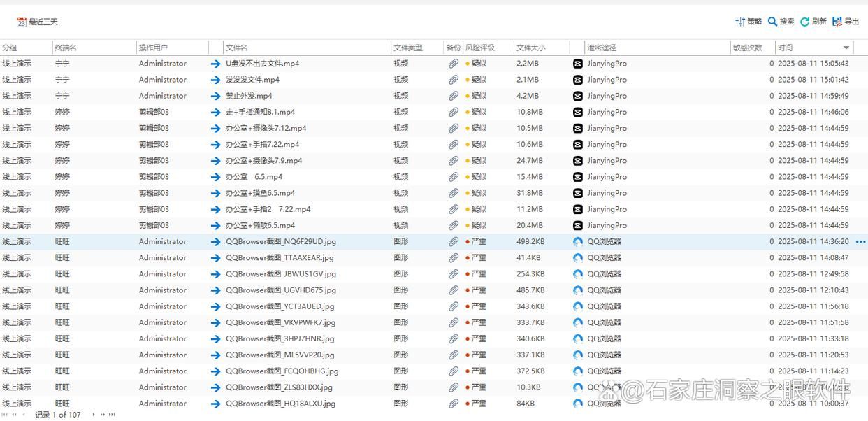
Task: Open the 最近三天 date range picker
Action: click(x=37, y=22)
